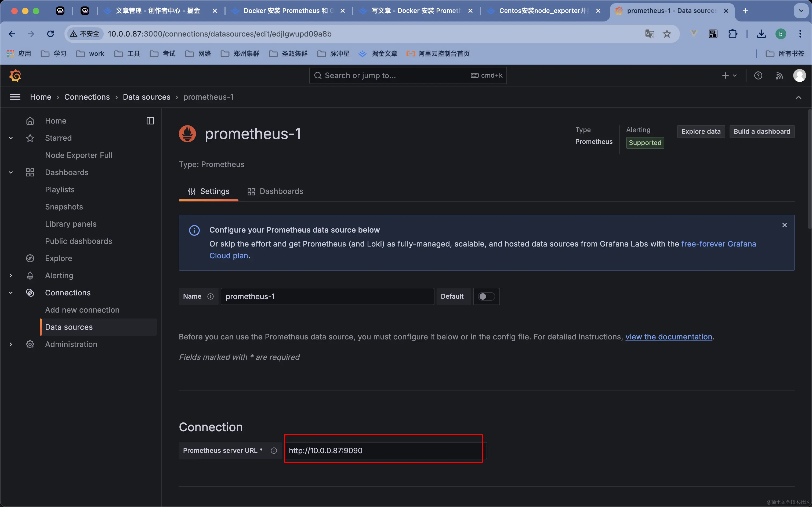This screenshot has height=507, width=812.
Task: Bookmark this page with the star icon
Action: (667, 34)
